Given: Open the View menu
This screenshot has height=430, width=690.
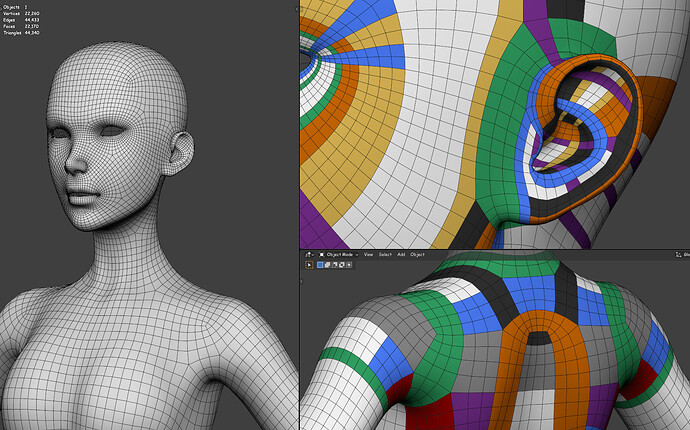Looking at the screenshot, I should [x=368, y=254].
